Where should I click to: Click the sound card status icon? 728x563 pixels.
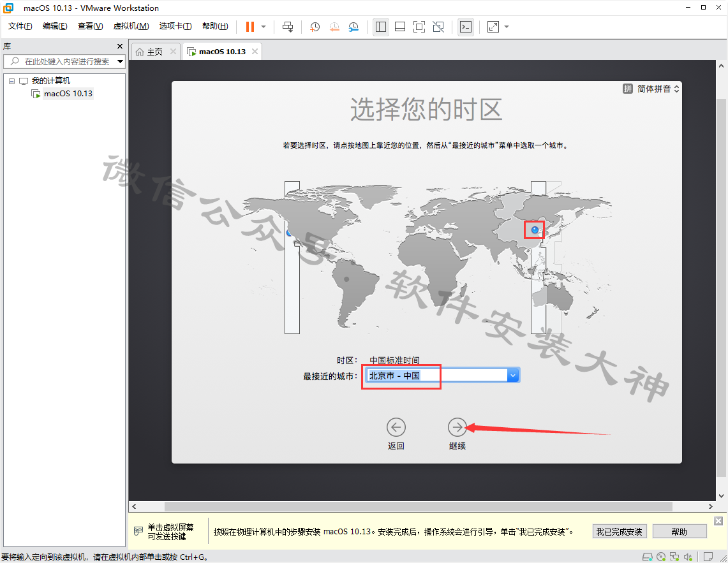(x=688, y=557)
